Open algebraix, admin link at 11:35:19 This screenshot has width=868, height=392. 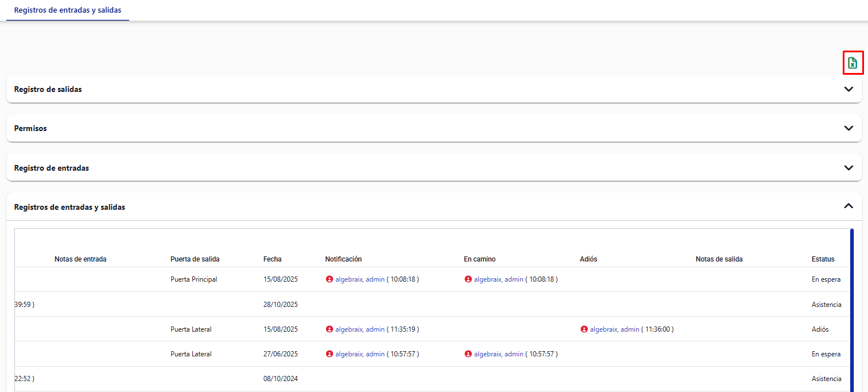[360, 329]
